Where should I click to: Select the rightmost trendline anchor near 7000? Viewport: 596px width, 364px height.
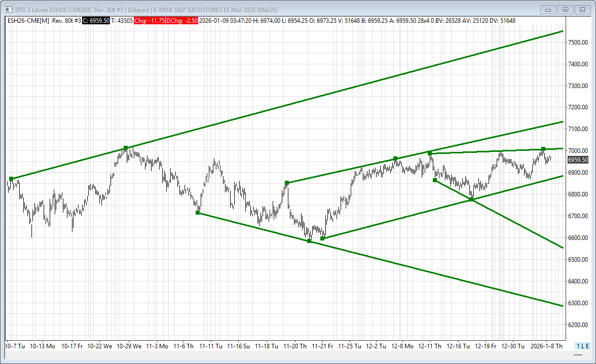pyautogui.click(x=543, y=149)
